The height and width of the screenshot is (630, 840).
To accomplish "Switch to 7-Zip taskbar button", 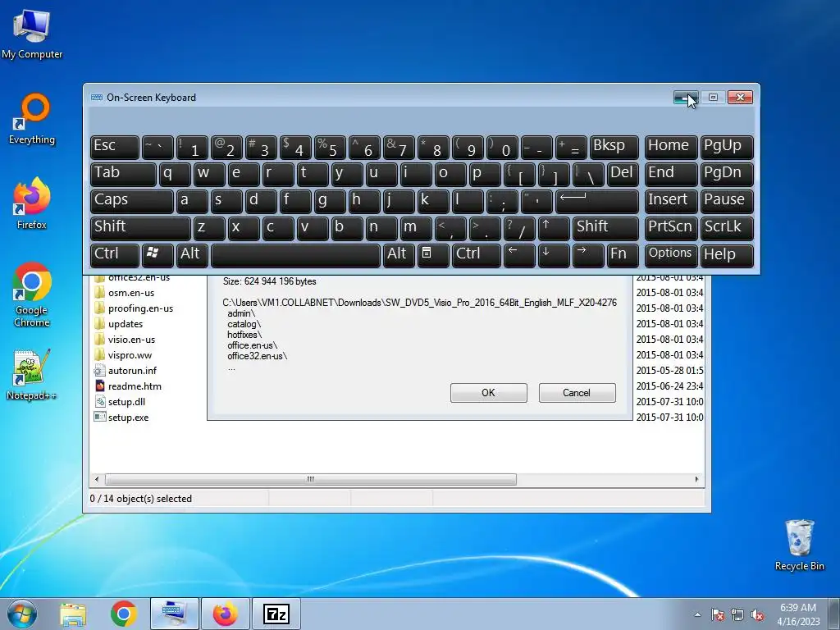I will [x=276, y=614].
